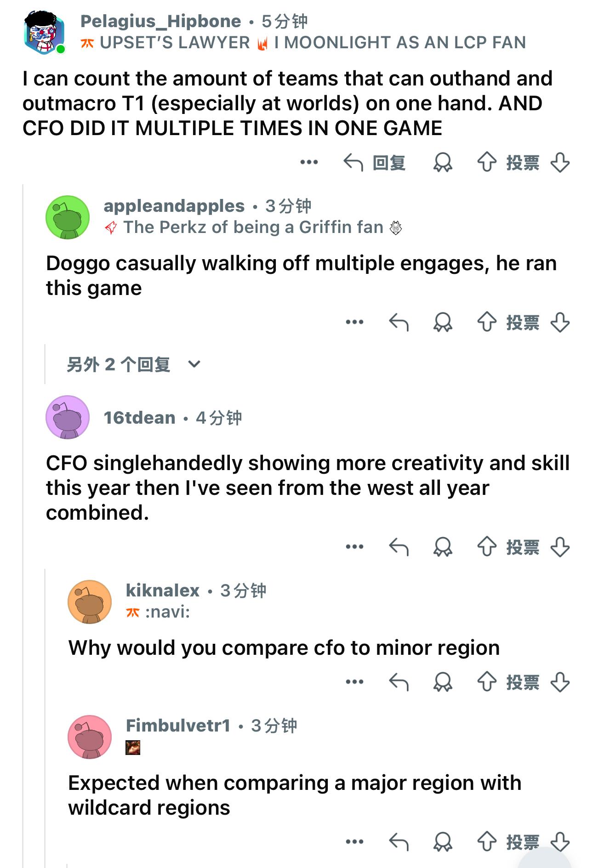Downvote Fimbulvetr1's wildcard regions comment
593x868 pixels.
(x=560, y=842)
